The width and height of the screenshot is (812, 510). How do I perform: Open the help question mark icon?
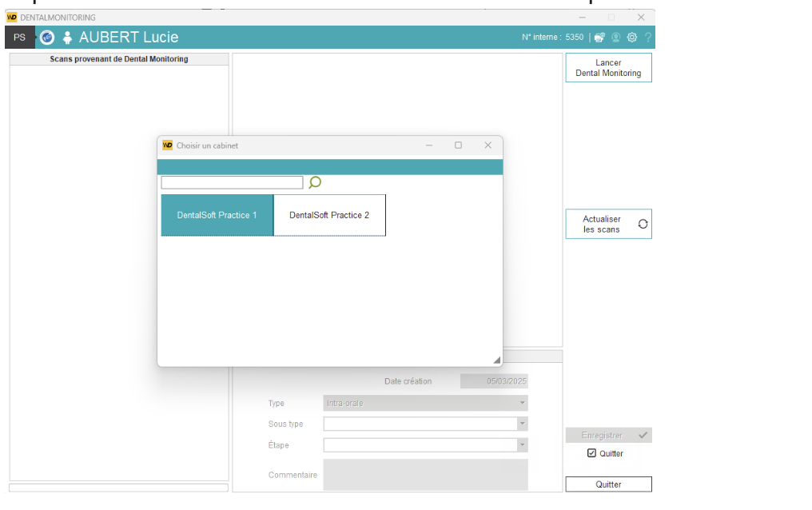(648, 38)
